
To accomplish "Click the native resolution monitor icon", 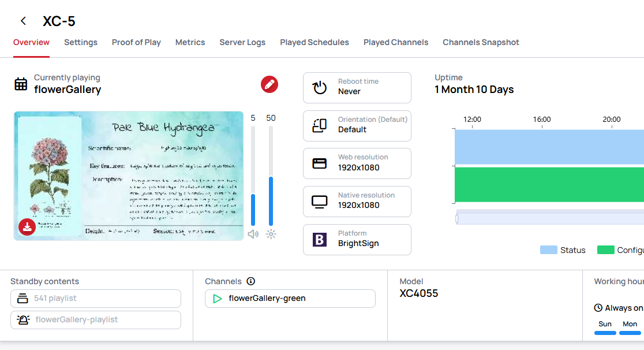I will 320,202.
